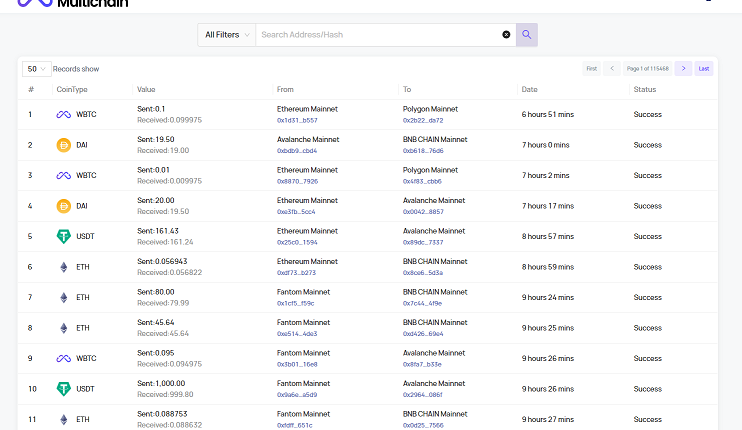The width and height of the screenshot is (742, 430).
Task: Open recipient address 0x89dc...7337 in row 5
Action: [423, 242]
